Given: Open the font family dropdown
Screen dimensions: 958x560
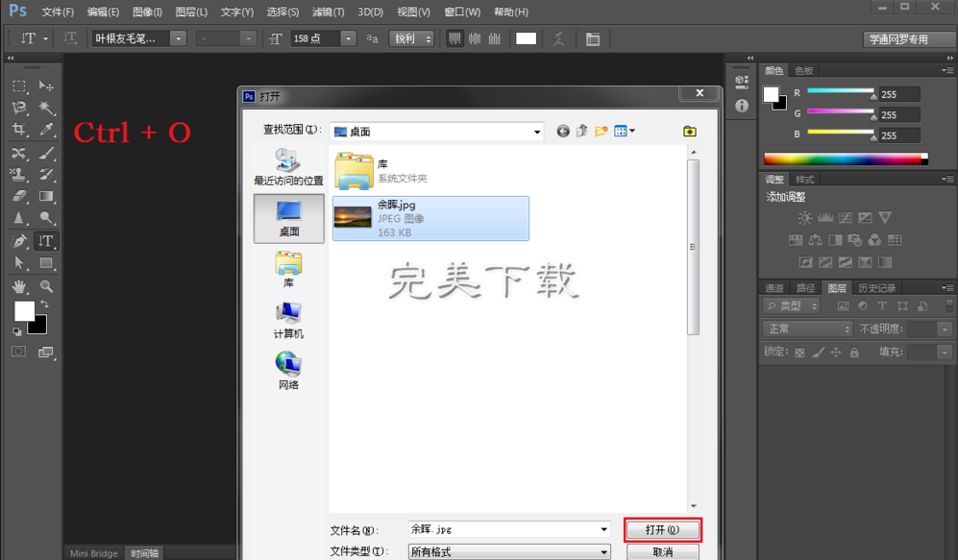Looking at the screenshot, I should coord(178,38).
